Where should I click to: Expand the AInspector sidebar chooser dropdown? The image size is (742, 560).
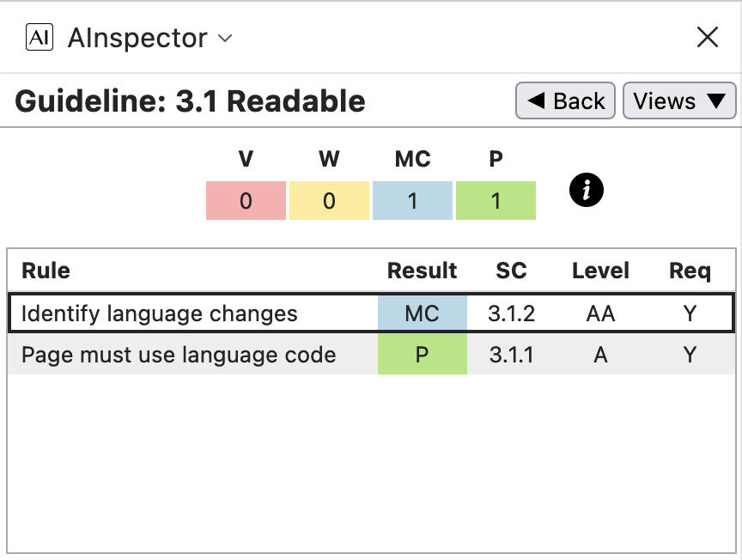pos(225,39)
